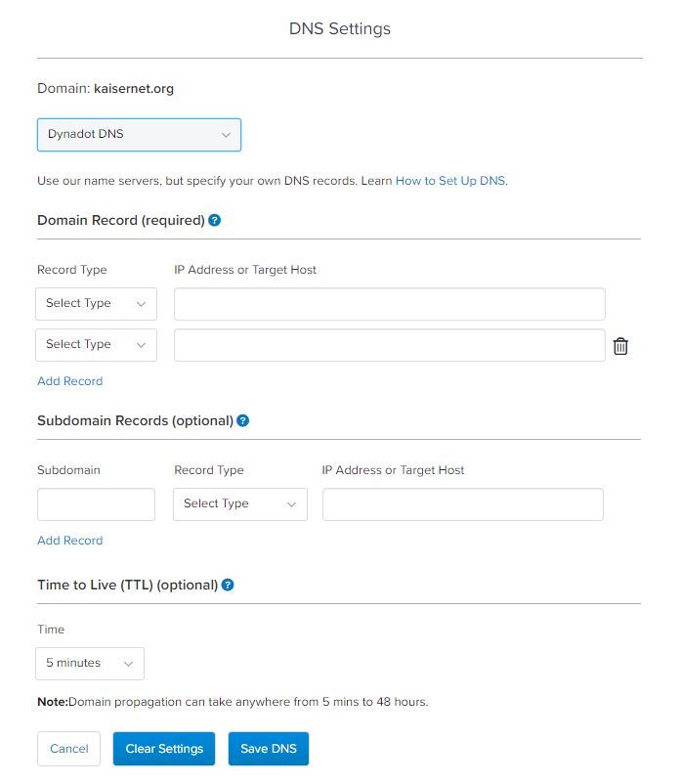Click the help icon beside Domain Record

pyautogui.click(x=215, y=220)
